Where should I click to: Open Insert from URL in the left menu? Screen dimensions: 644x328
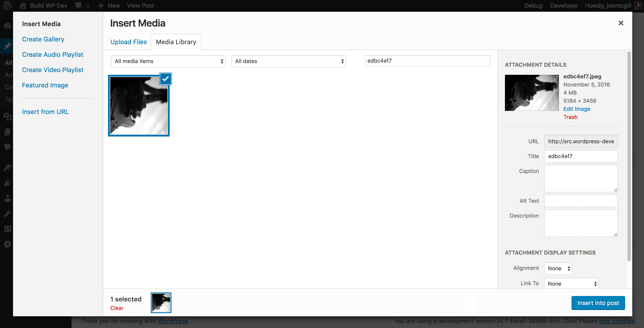click(x=45, y=112)
